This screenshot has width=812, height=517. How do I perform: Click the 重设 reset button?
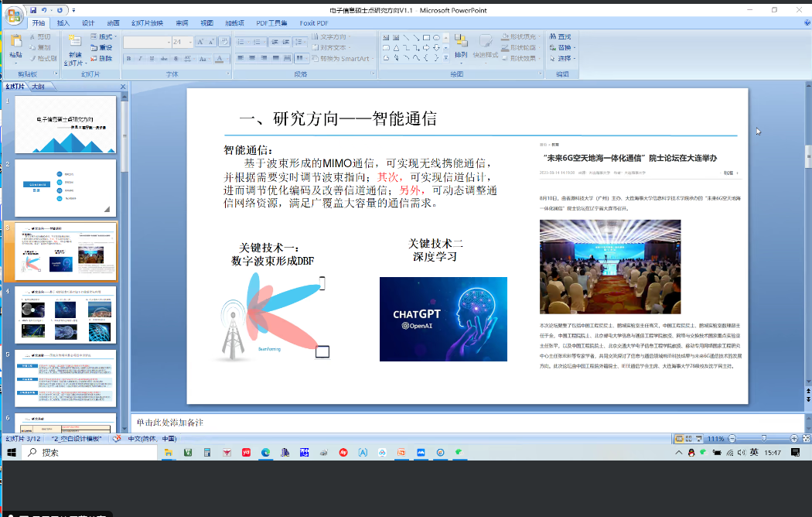101,48
